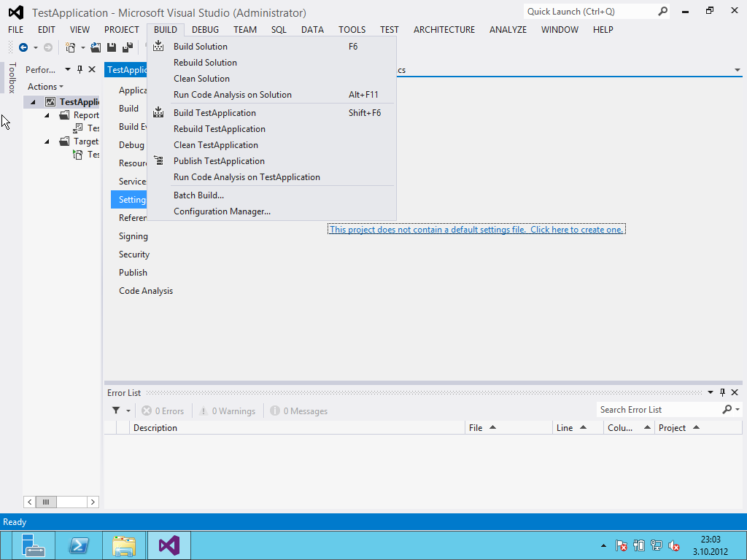
Task: Open the DEBUG menu
Action: [205, 29]
